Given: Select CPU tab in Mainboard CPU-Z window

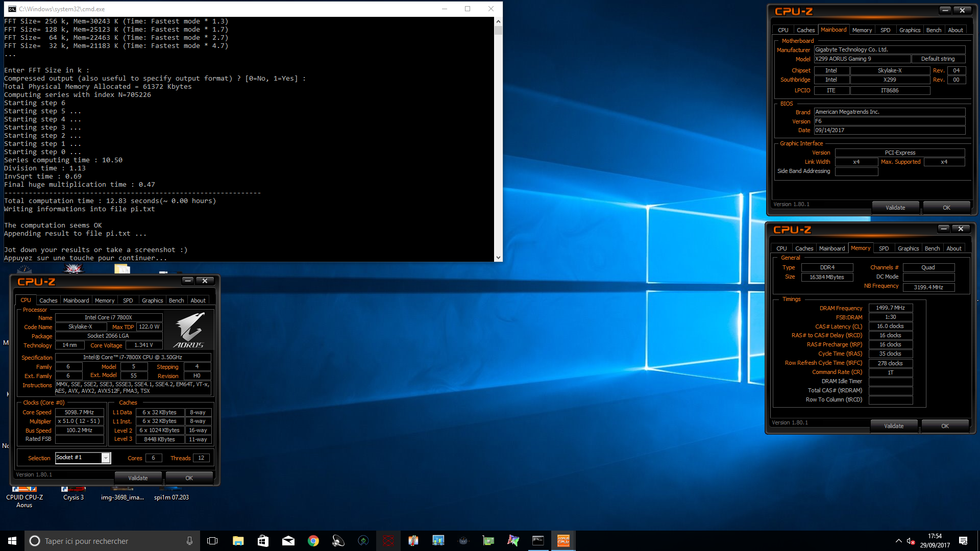Looking at the screenshot, I should (783, 30).
